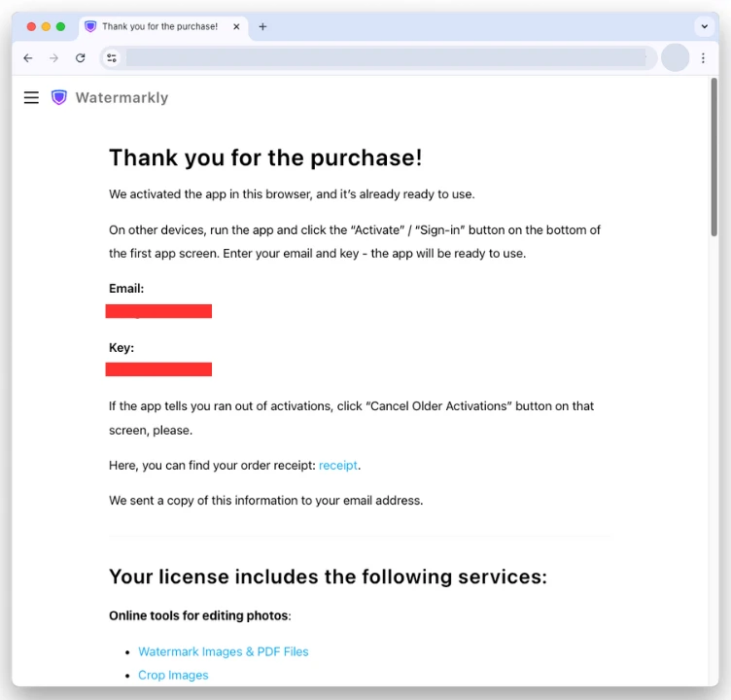Image resolution: width=731 pixels, height=700 pixels.
Task: Open the order receipt link
Action: (x=338, y=466)
